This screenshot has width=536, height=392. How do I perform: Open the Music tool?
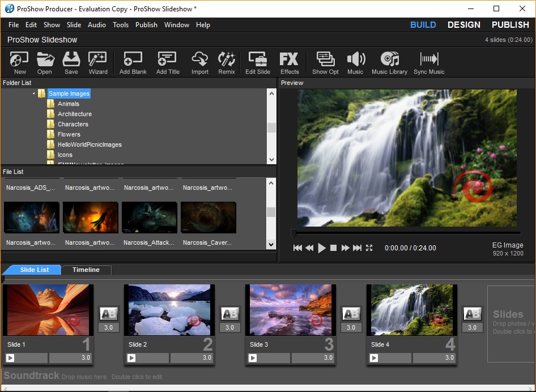click(355, 62)
